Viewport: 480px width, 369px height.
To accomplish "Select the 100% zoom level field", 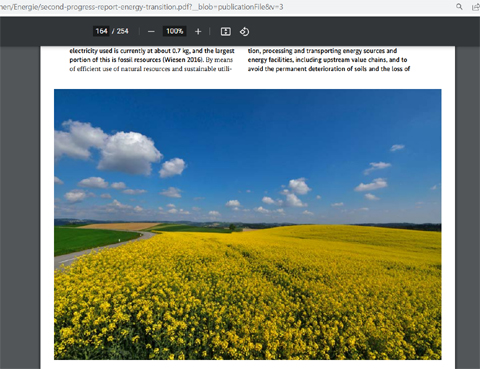I will coord(175,31).
